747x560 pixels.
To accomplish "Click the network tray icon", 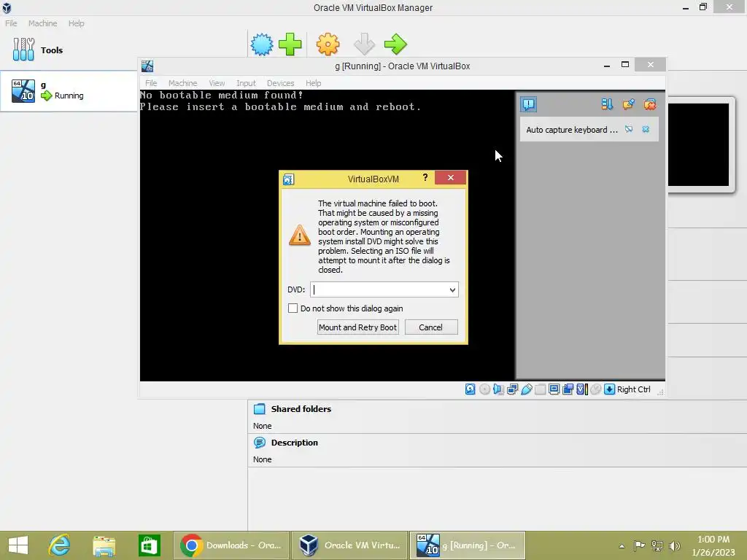I will 657,545.
